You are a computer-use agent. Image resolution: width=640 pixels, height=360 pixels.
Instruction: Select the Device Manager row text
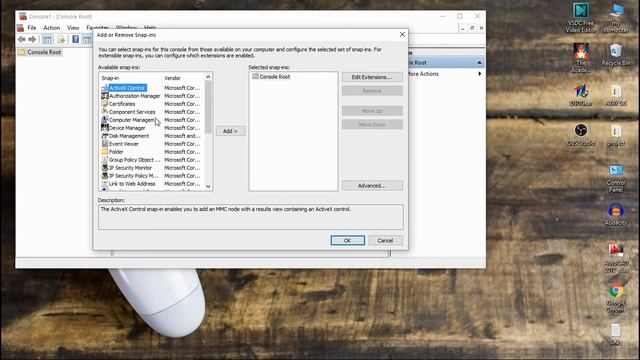coord(127,128)
